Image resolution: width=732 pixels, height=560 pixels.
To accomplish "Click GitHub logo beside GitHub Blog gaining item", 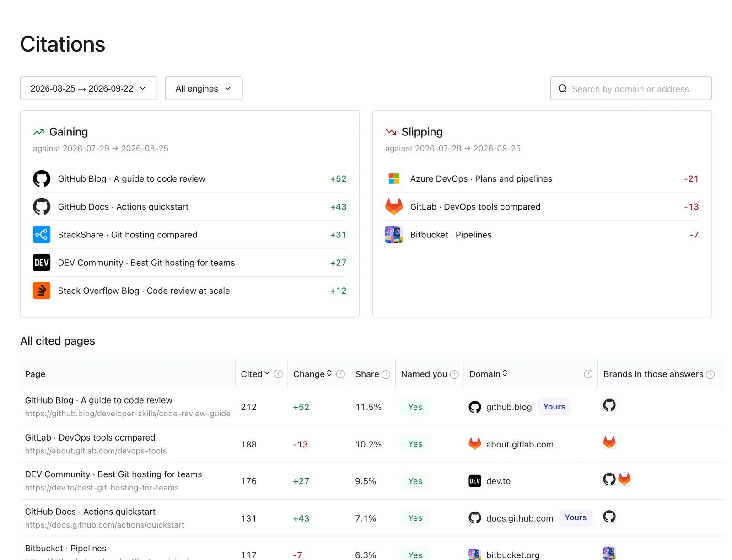I will (x=42, y=179).
